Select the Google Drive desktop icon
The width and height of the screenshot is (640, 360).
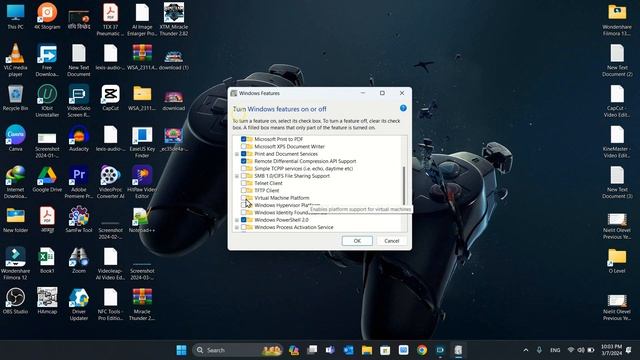(47, 179)
